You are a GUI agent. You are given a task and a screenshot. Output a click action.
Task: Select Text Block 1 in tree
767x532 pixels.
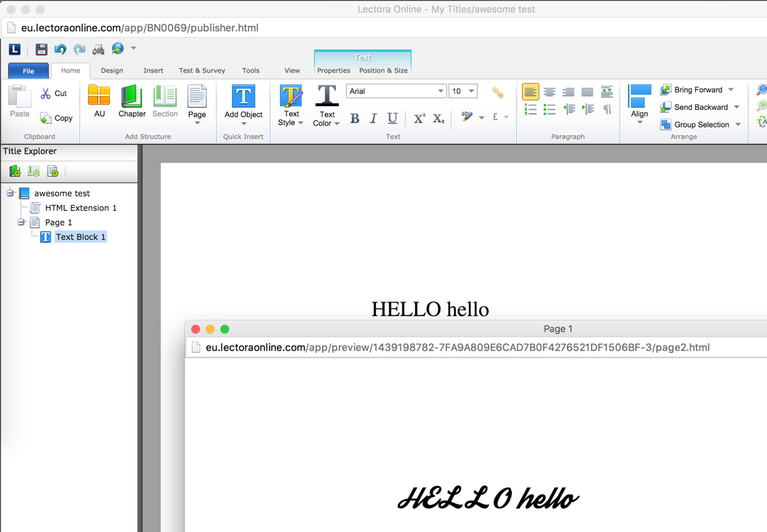(x=81, y=237)
